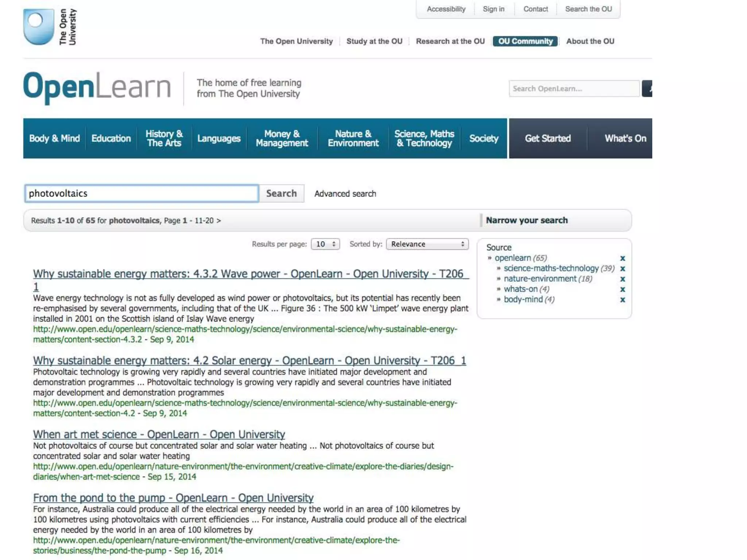Open the Advanced search link
The height and width of the screenshot is (560, 747).
pyautogui.click(x=345, y=194)
